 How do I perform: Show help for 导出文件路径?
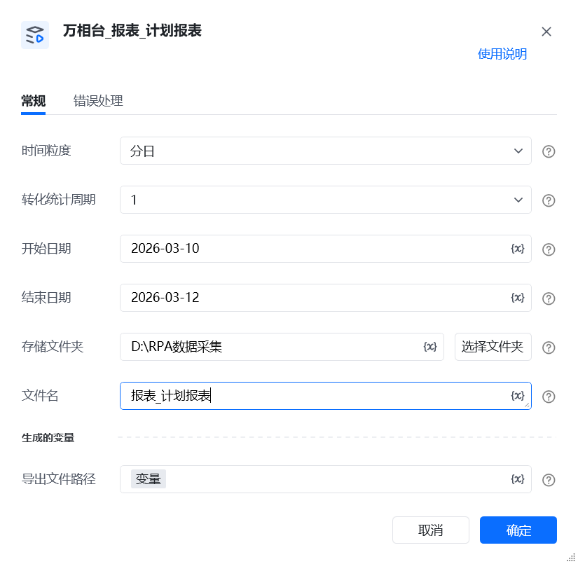point(548,480)
